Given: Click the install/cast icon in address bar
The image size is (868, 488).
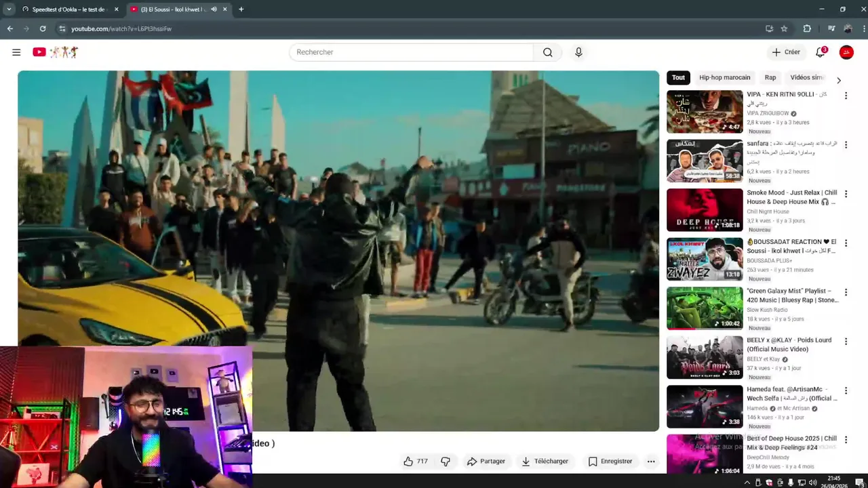Looking at the screenshot, I should (x=769, y=28).
